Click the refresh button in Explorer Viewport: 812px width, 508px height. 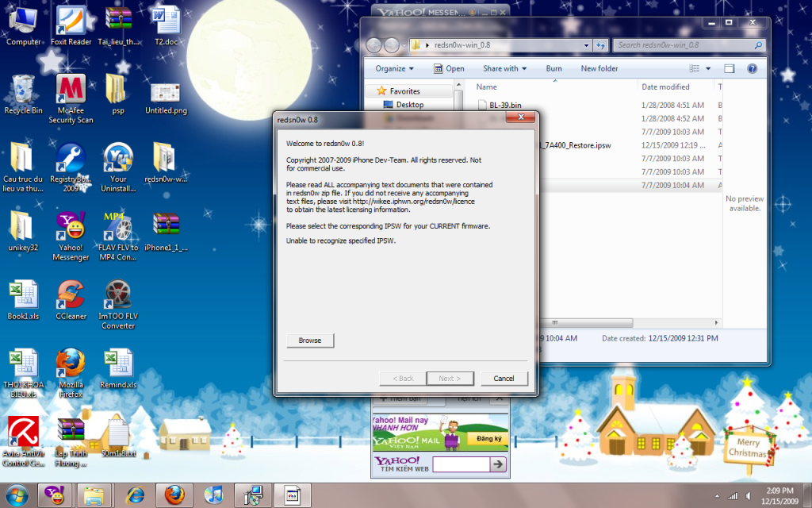click(x=601, y=45)
